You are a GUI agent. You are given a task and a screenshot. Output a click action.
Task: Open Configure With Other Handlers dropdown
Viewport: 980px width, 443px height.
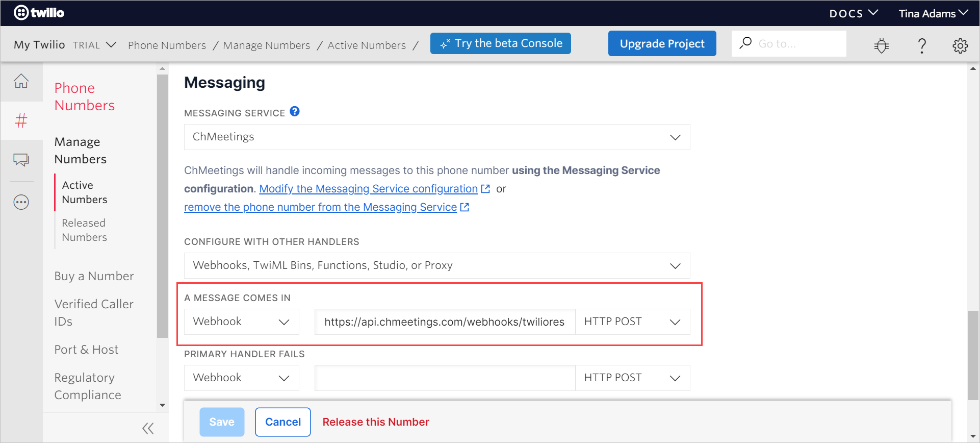(437, 265)
